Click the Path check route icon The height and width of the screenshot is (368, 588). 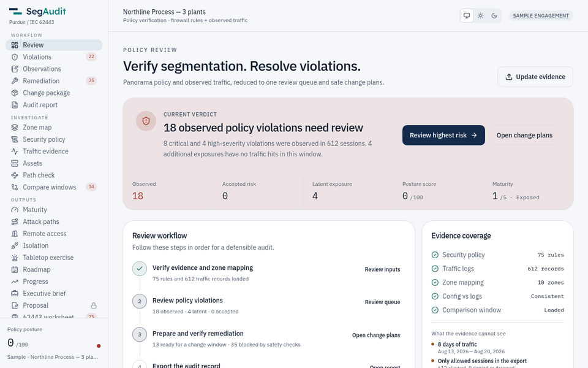(x=15, y=175)
